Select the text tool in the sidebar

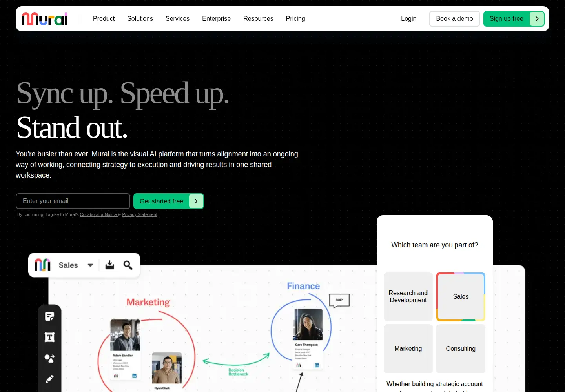[x=49, y=337]
